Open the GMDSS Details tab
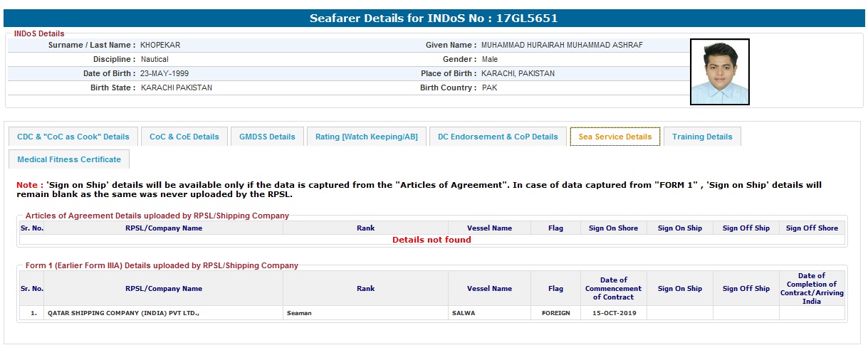This screenshot has height=350, width=868. pos(267,137)
